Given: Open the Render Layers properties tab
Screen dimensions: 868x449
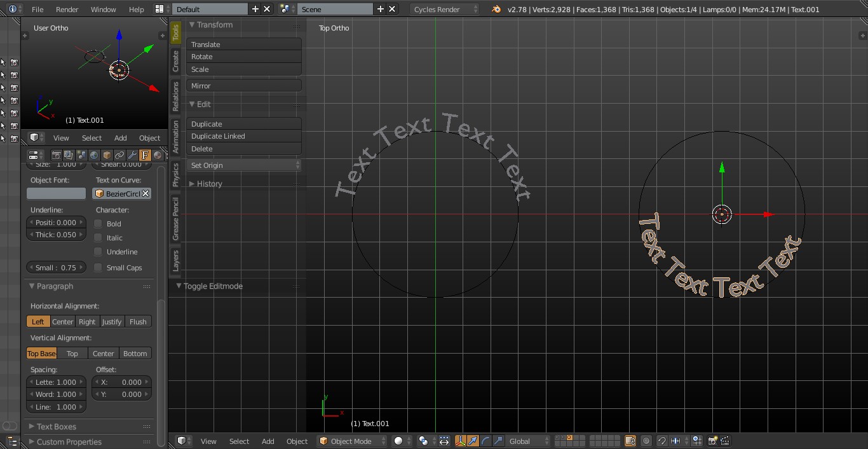Looking at the screenshot, I should pos(69,155).
